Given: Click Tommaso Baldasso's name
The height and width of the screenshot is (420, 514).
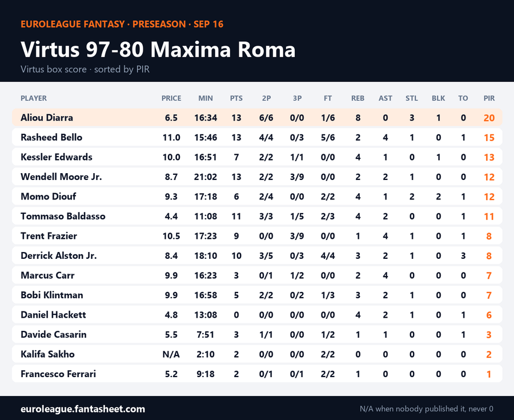Looking at the screenshot, I should [63, 216].
